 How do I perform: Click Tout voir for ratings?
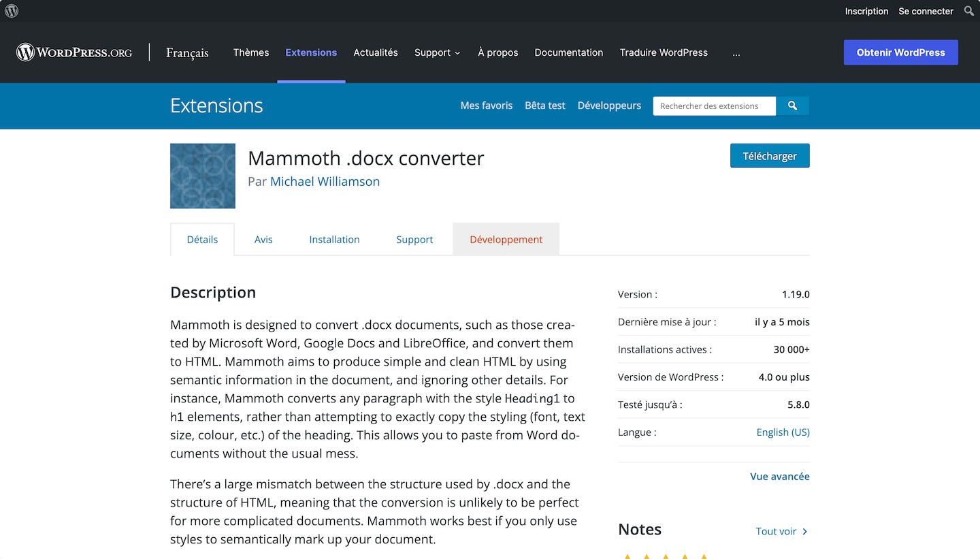coord(781,531)
